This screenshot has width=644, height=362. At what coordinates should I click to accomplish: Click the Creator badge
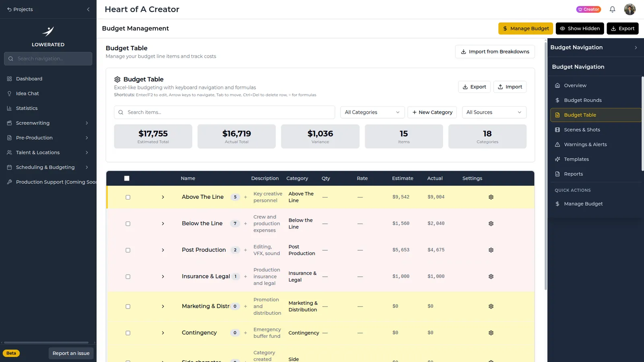click(x=588, y=9)
